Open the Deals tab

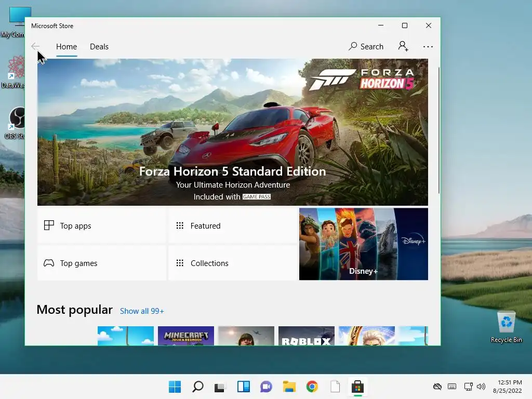click(99, 47)
